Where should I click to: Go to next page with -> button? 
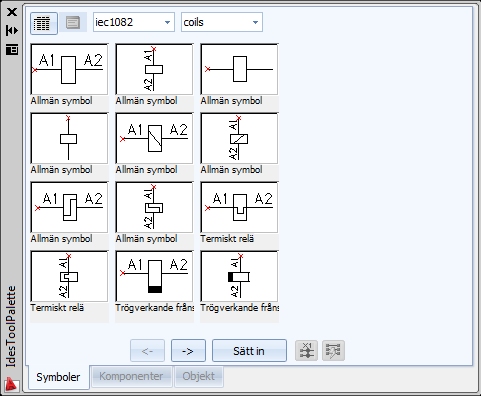(x=188, y=351)
